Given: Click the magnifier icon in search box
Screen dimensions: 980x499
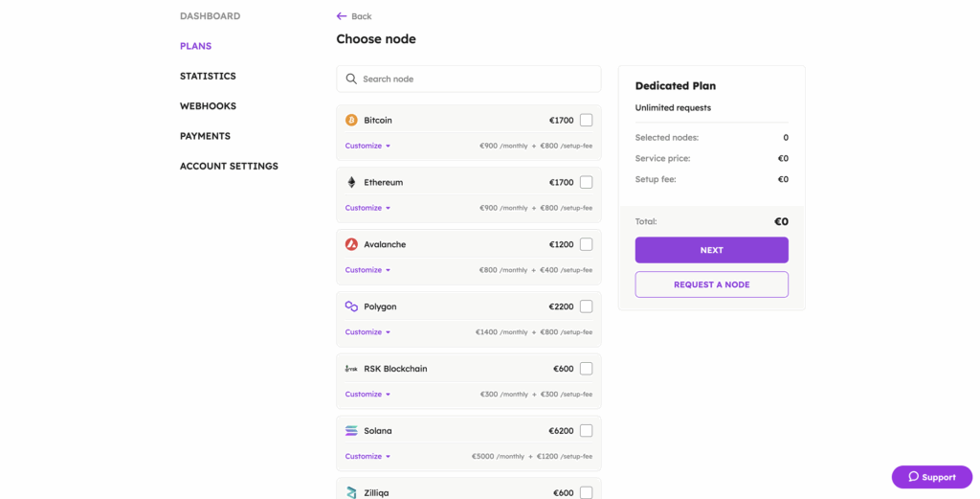Looking at the screenshot, I should [351, 79].
